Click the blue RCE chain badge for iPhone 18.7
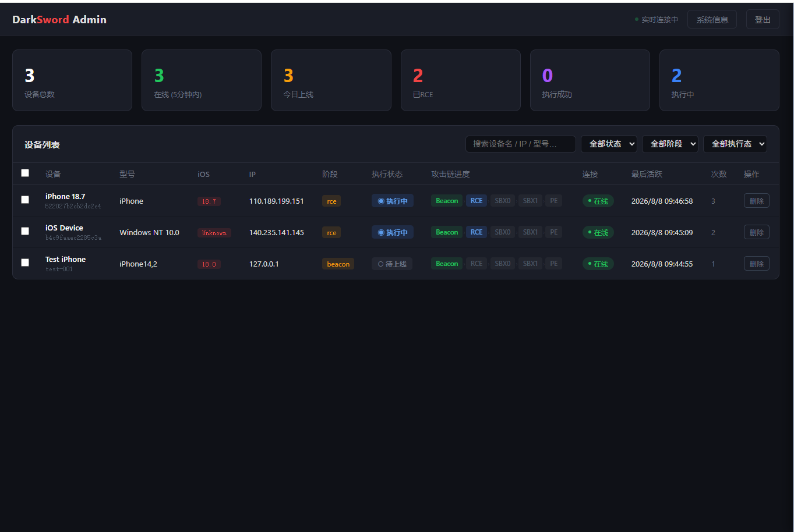Image resolution: width=794 pixels, height=532 pixels. (477, 201)
